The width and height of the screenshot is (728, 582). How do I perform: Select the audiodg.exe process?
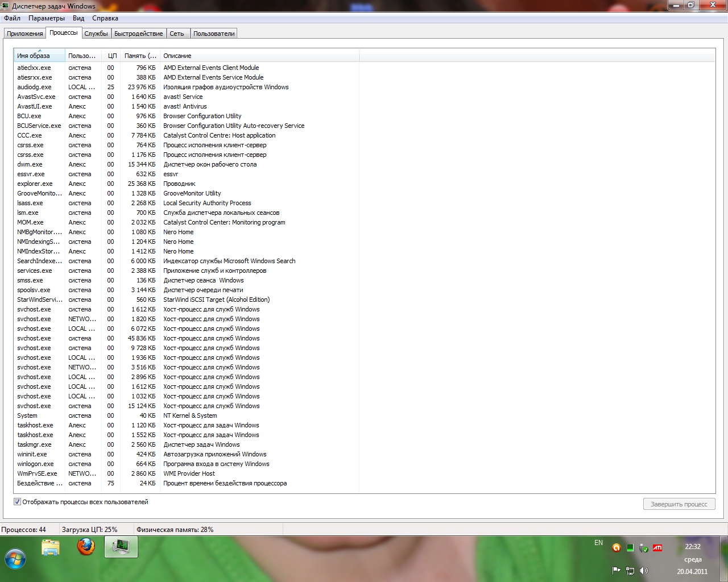pos(187,87)
